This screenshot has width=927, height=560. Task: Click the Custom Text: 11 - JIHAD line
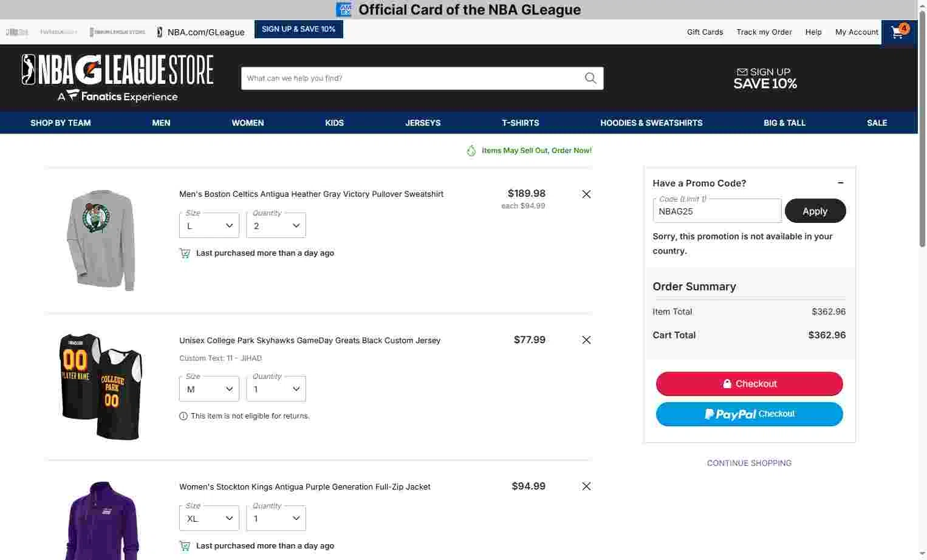click(221, 358)
